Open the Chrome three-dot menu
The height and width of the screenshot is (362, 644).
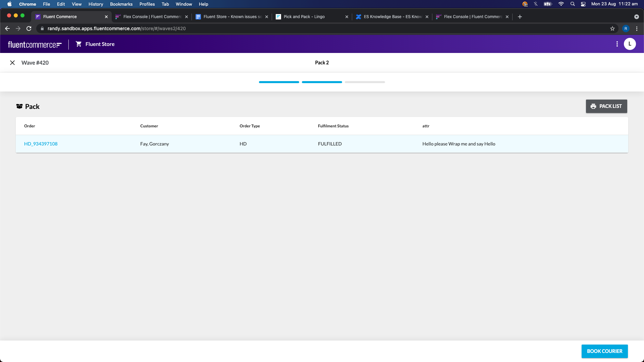(x=637, y=28)
